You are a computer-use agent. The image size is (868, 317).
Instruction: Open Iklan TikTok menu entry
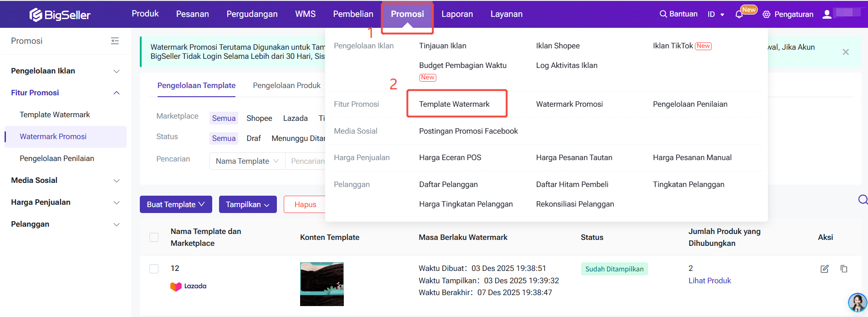click(x=673, y=46)
